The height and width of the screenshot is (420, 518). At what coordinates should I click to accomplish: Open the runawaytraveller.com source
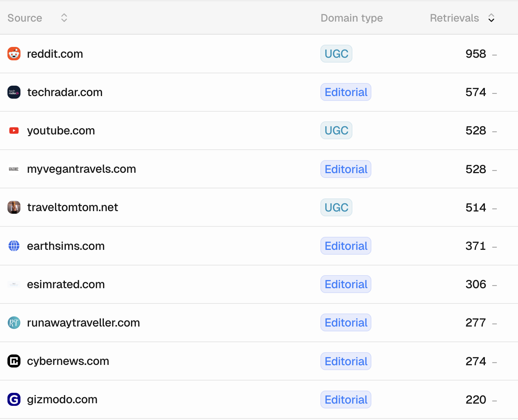pos(83,322)
